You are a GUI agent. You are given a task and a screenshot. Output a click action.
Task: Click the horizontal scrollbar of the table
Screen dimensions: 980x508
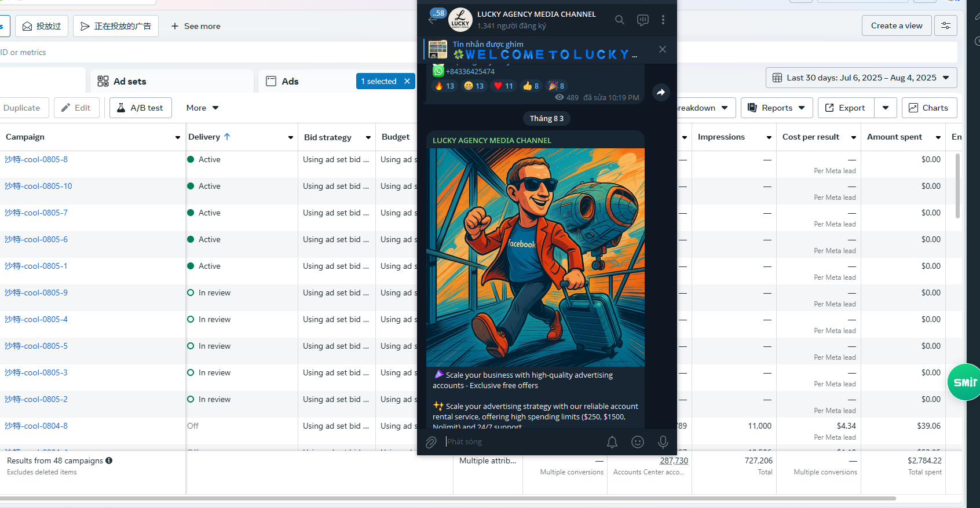447,498
